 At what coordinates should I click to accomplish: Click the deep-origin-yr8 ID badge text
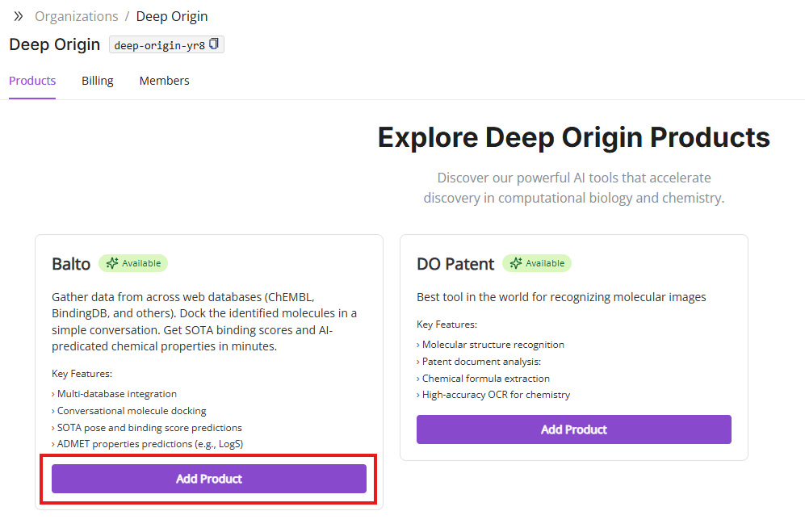pyautogui.click(x=159, y=45)
